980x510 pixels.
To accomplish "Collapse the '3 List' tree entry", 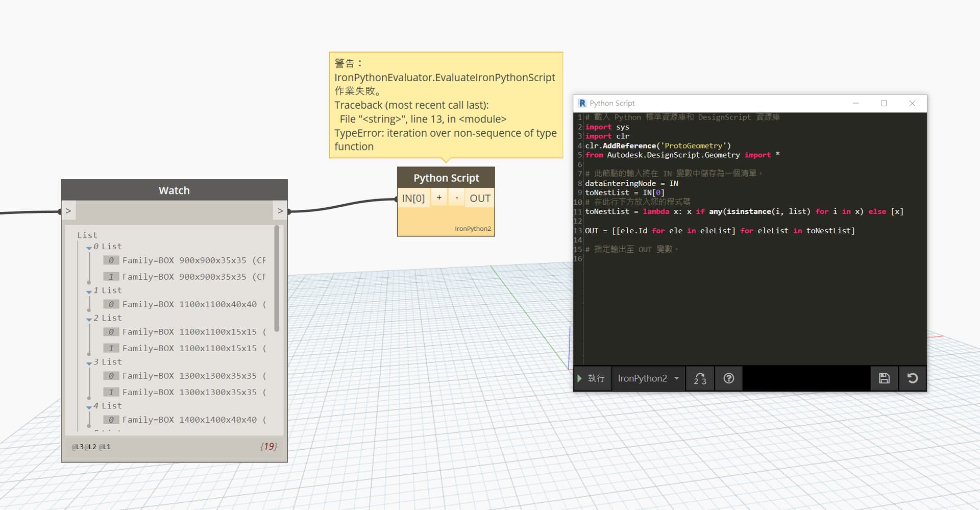I will click(x=89, y=363).
